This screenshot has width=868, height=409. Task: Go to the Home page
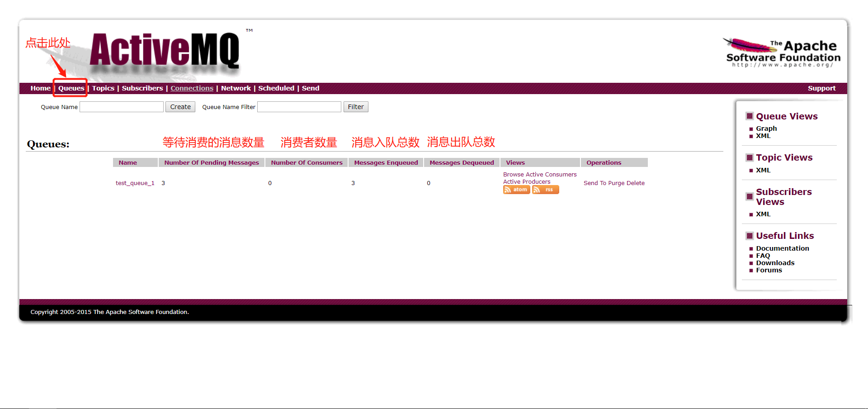tap(40, 88)
